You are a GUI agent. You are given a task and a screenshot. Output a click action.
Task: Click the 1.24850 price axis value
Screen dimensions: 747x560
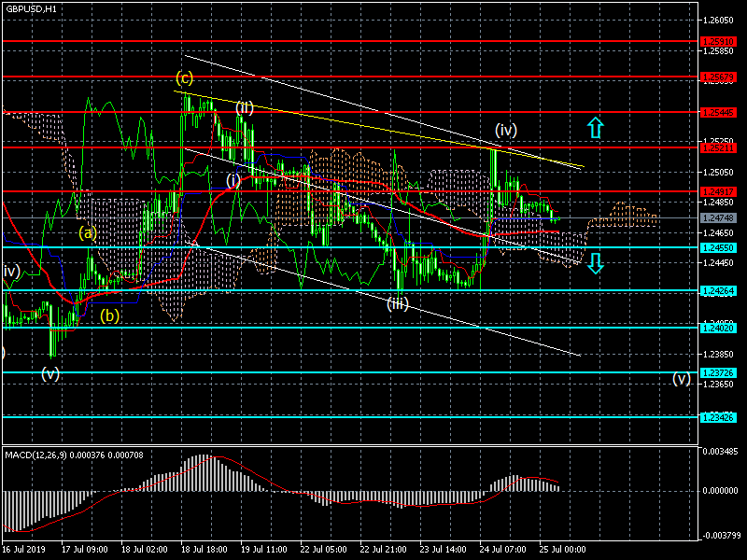(x=718, y=203)
